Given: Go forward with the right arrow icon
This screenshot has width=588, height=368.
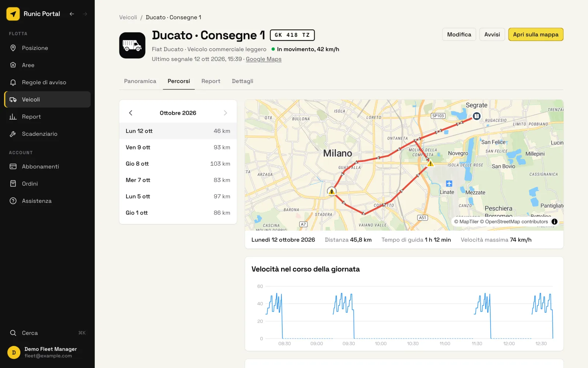Looking at the screenshot, I should (85, 14).
